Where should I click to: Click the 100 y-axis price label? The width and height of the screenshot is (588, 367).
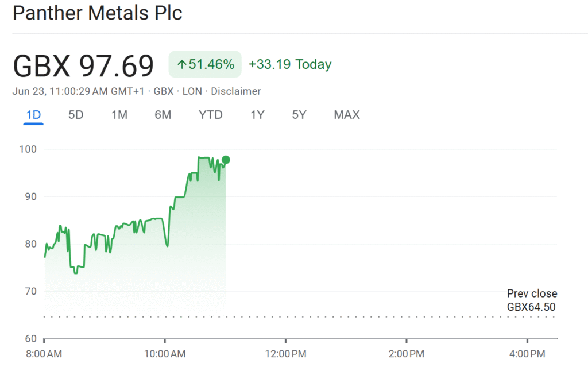[28, 149]
